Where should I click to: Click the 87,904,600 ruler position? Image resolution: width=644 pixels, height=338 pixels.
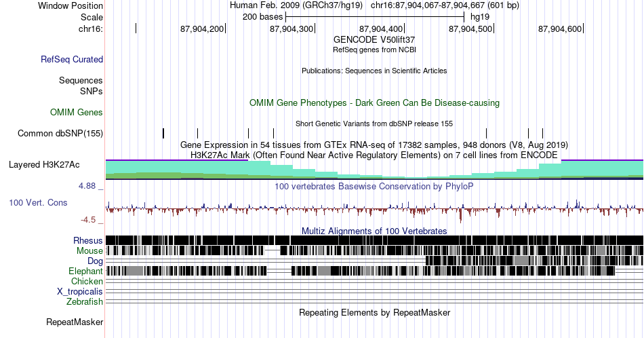coord(560,29)
